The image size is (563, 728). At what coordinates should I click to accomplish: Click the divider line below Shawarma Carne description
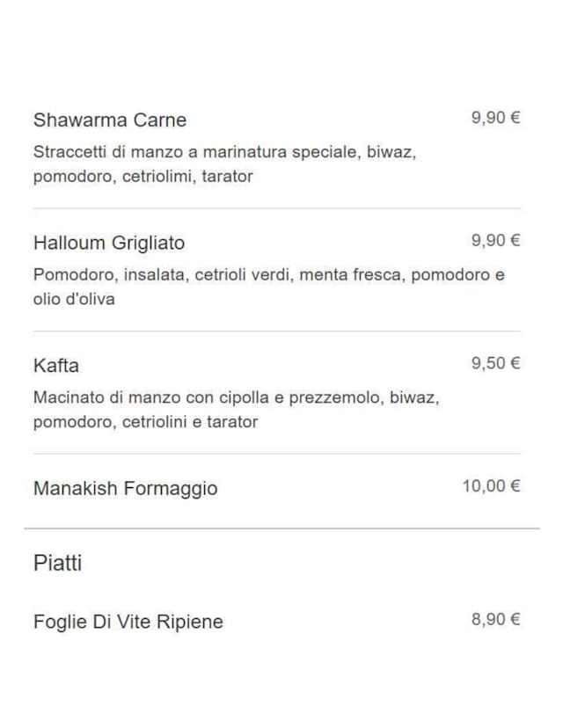tap(276, 208)
